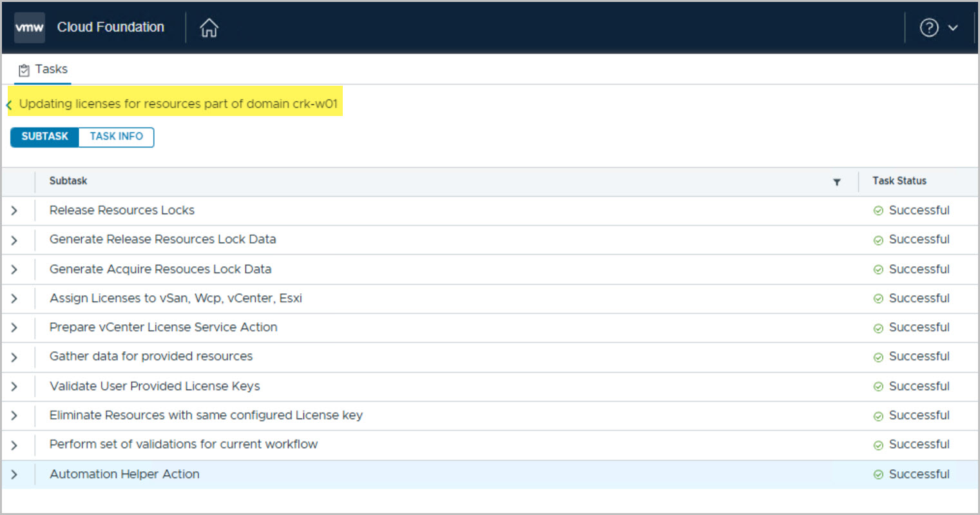Click the Task Status column header
Screen dimensions: 980x515
click(899, 181)
